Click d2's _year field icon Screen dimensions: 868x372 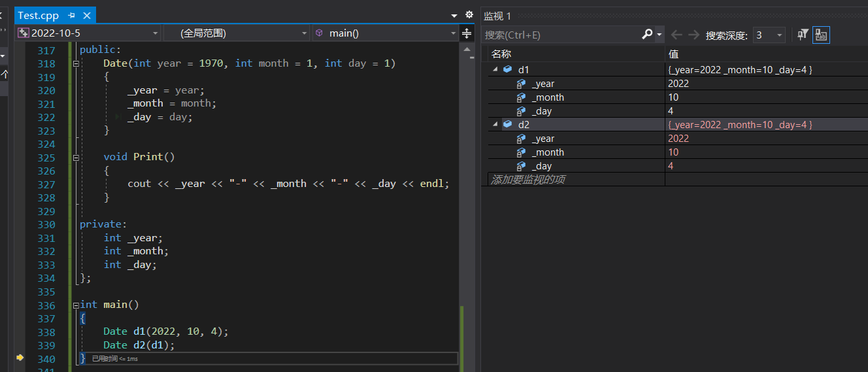[521, 139]
